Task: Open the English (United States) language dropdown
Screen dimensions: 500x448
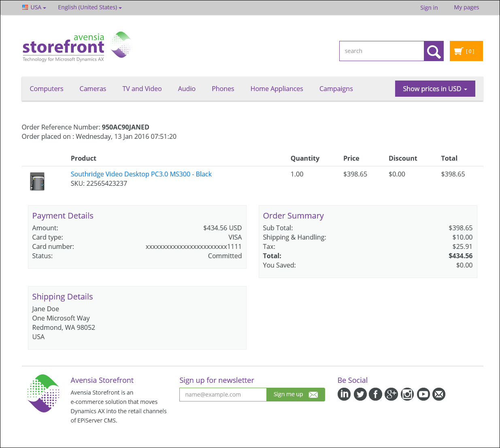Action: (90, 7)
